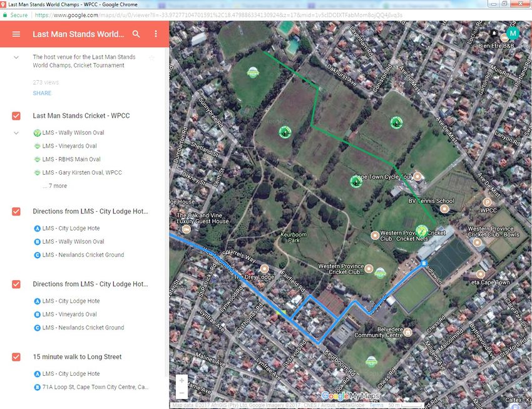Zoom out the map with minus button
The width and height of the screenshot is (532, 409).
pyautogui.click(x=182, y=393)
